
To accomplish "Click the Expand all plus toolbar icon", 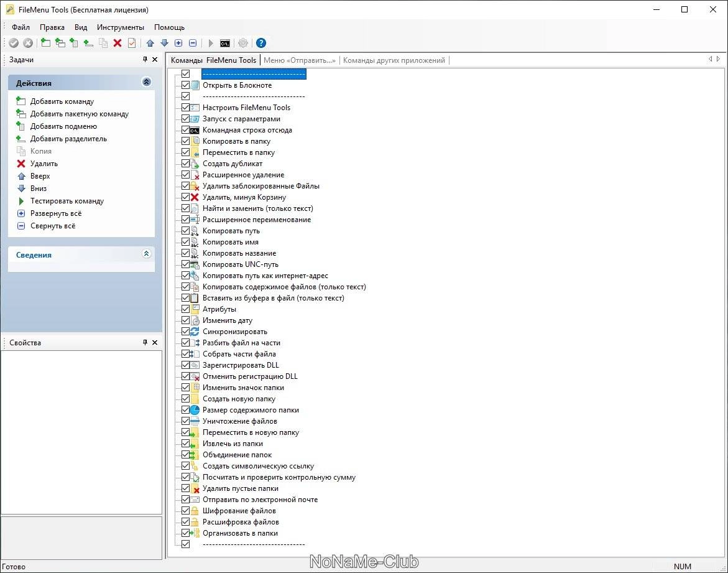I will tap(178, 43).
